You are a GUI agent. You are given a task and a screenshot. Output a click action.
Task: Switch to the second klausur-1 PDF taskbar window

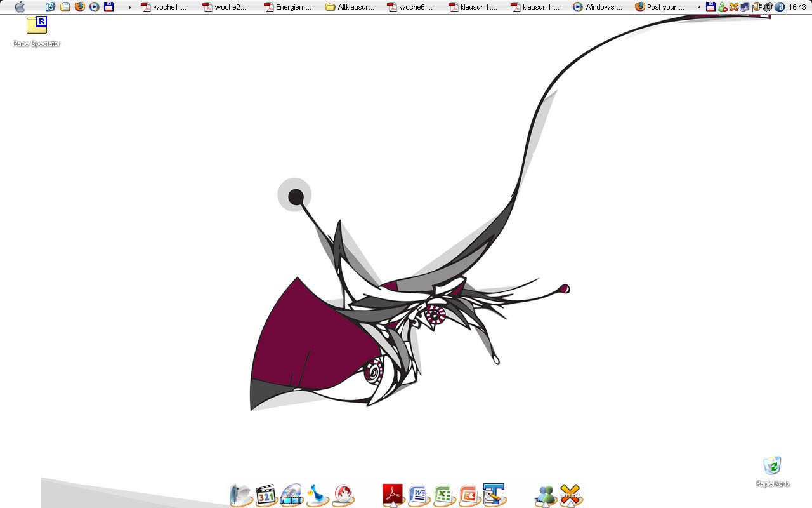click(x=534, y=7)
